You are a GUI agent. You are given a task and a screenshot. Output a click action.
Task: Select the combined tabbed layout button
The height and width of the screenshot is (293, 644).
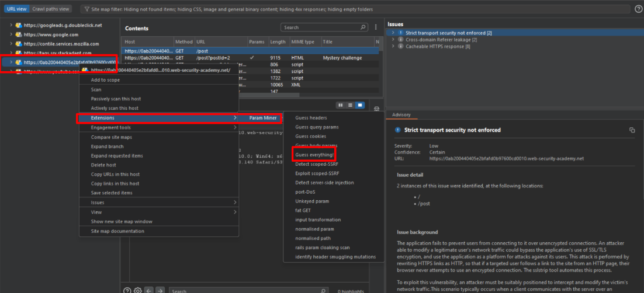tap(359, 105)
